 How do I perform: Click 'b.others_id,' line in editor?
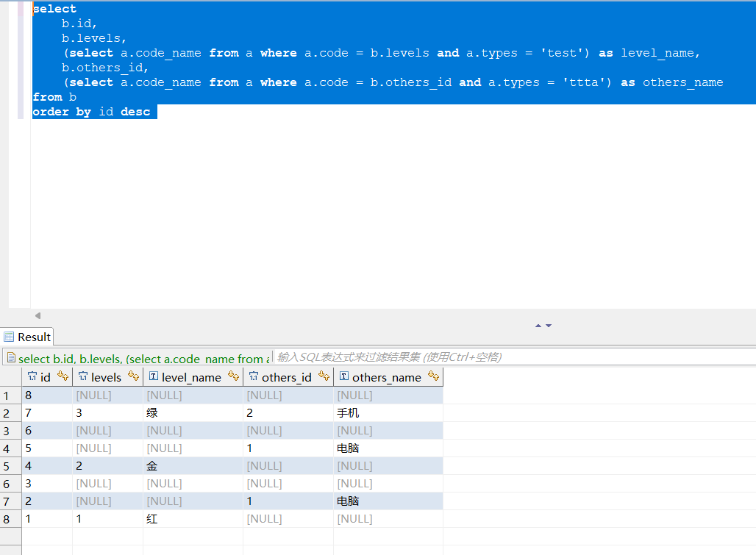[x=104, y=68]
